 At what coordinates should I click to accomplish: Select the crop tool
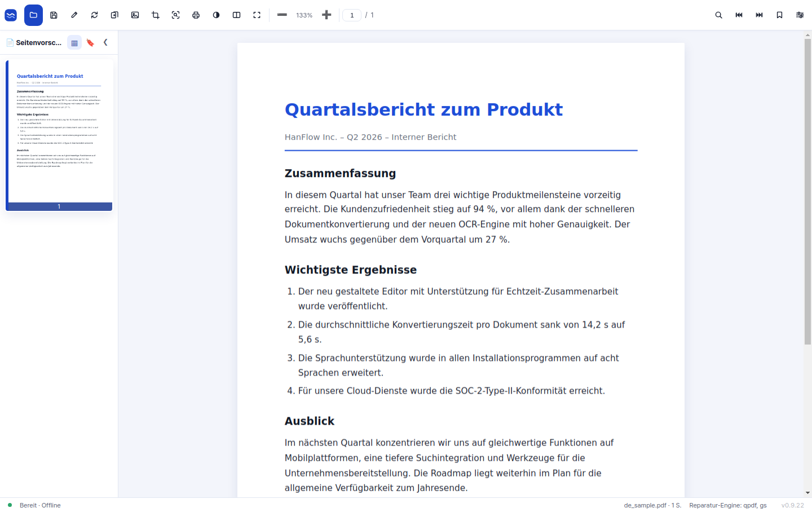pos(155,15)
